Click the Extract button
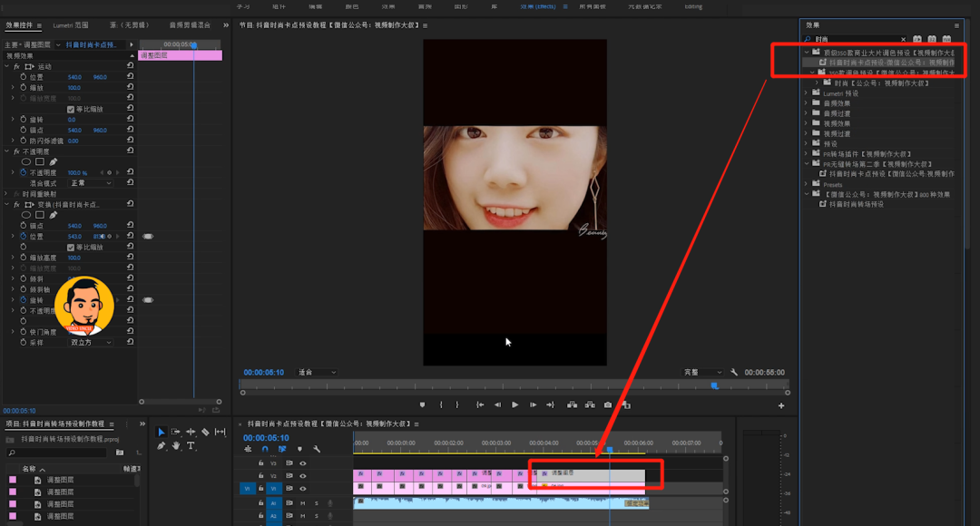The image size is (980, 526). (x=590, y=404)
